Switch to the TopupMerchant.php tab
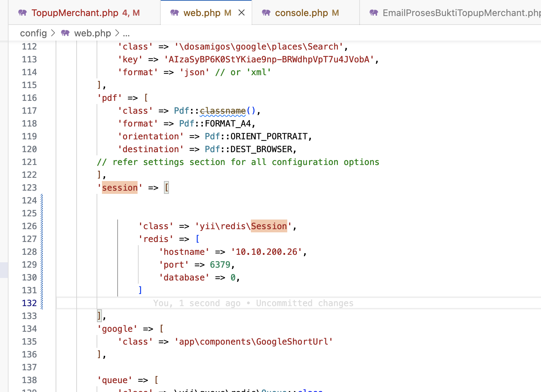541x392 pixels. (x=75, y=13)
